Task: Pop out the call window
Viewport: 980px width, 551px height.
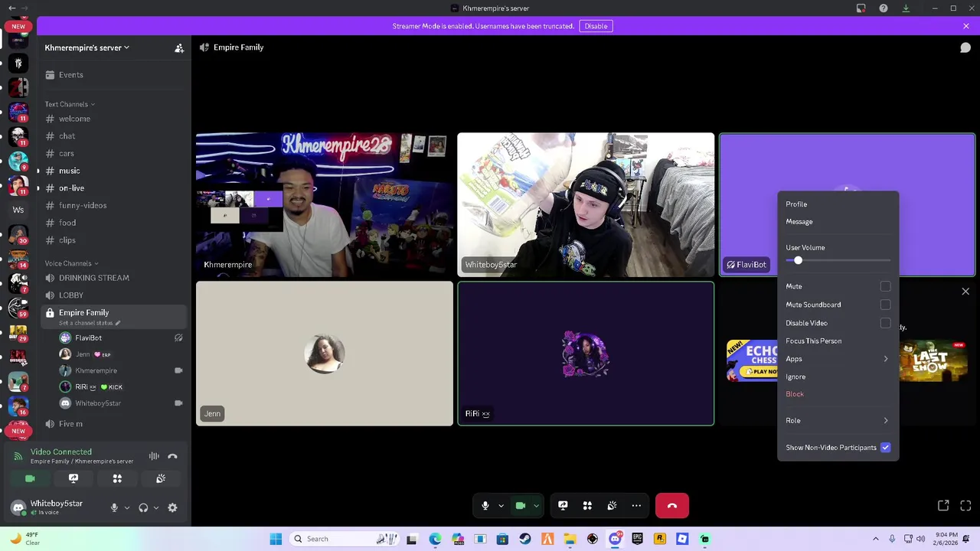Action: pos(943,505)
